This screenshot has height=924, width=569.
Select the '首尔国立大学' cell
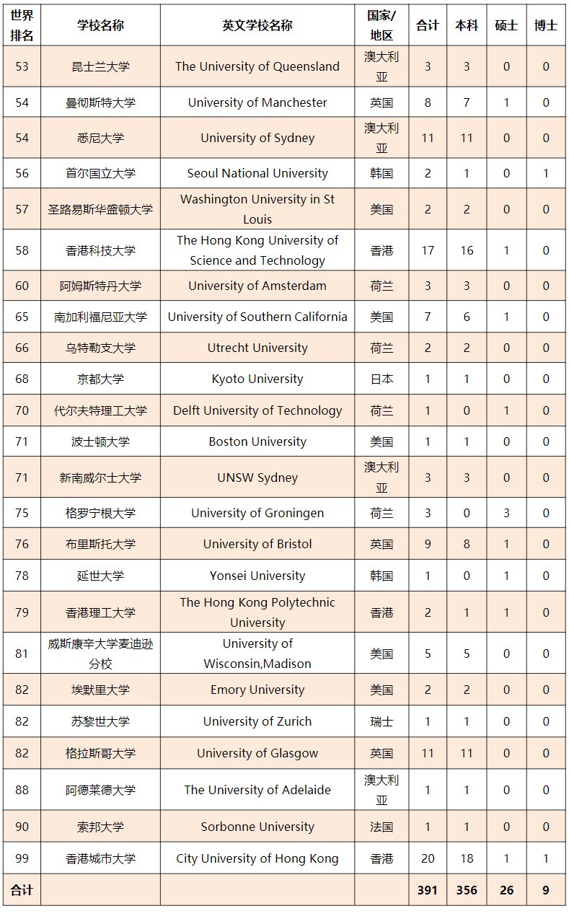[100, 173]
